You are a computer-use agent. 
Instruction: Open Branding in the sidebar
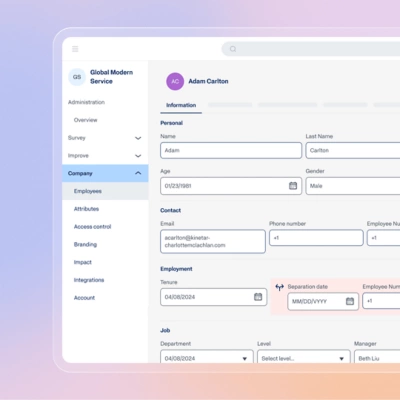coord(85,244)
